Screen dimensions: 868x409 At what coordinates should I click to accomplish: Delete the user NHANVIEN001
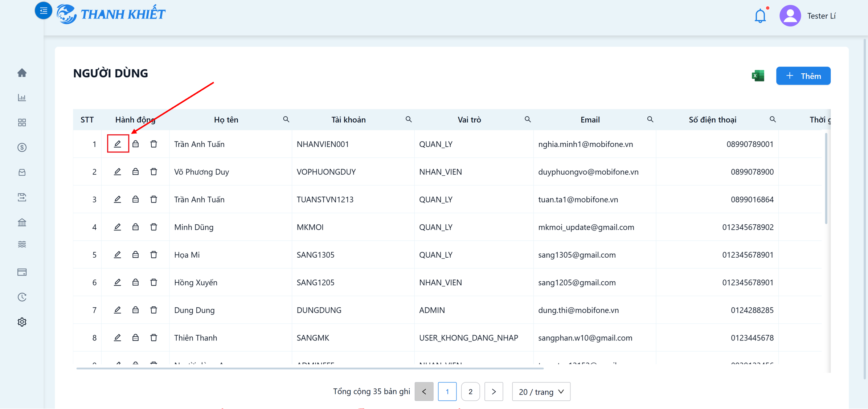pyautogui.click(x=154, y=144)
